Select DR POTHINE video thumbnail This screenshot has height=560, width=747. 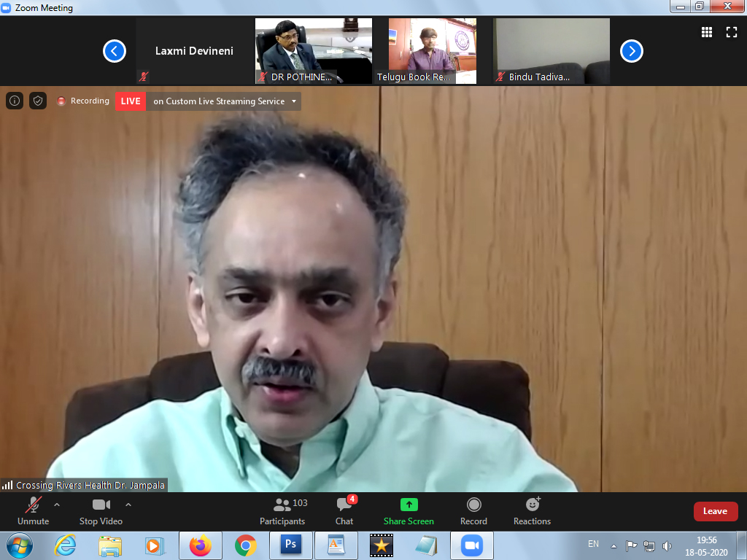[314, 51]
